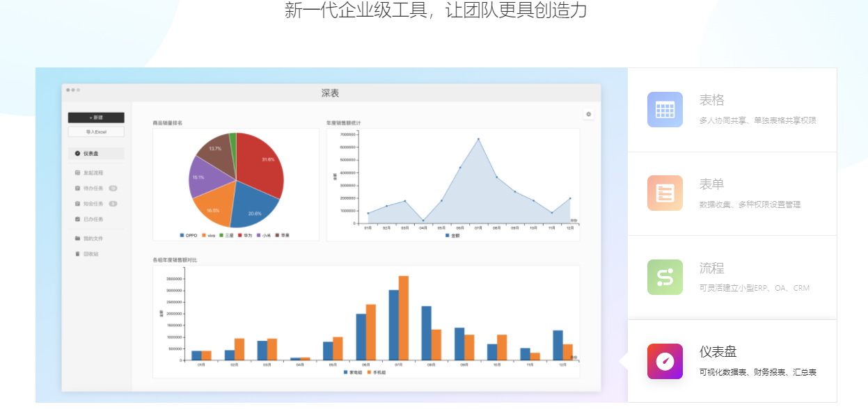Click the description 可灵活建立小型ERP、OA、CRM
The image size is (868, 409).
coord(755,288)
